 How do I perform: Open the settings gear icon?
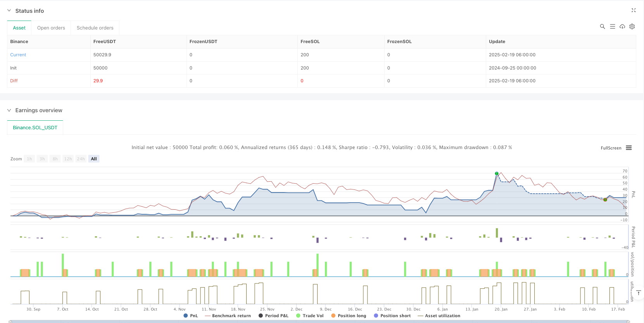click(x=632, y=26)
